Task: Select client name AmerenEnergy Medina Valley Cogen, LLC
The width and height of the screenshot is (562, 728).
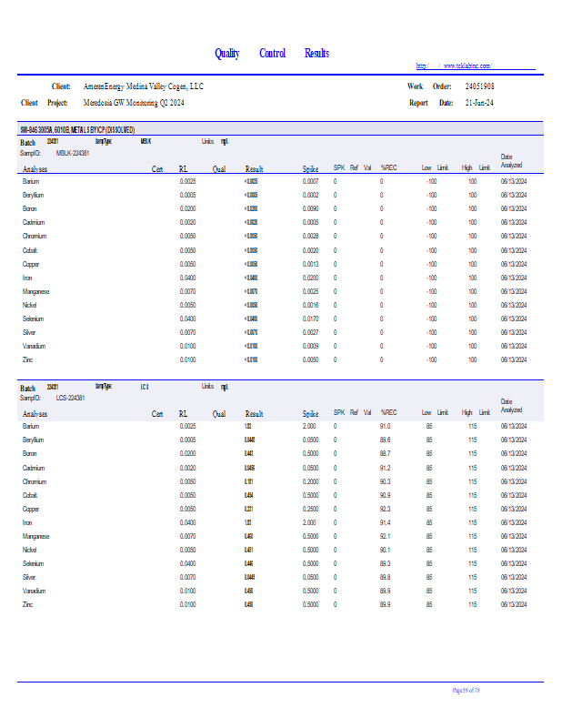Action: coord(144,86)
